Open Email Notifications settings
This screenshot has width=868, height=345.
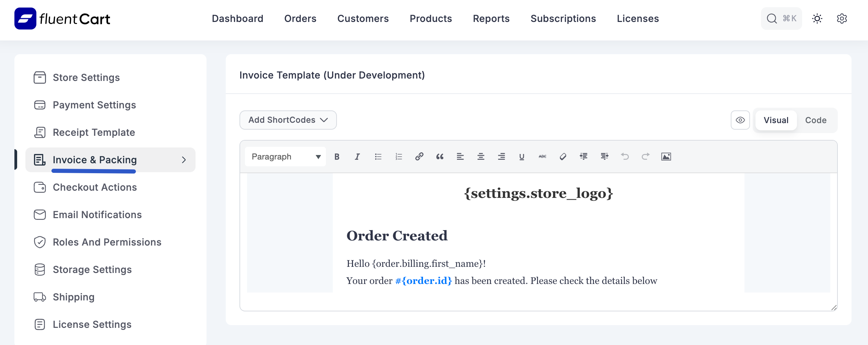[x=97, y=215]
